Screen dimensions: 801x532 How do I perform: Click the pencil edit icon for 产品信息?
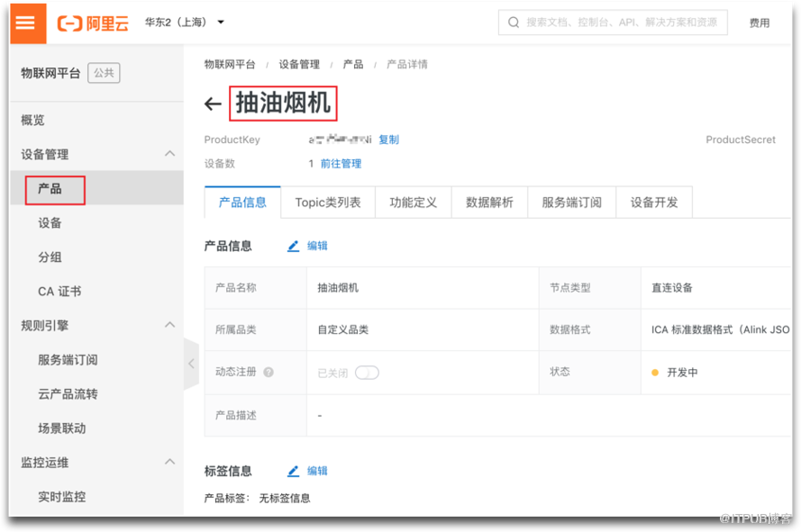click(x=294, y=246)
